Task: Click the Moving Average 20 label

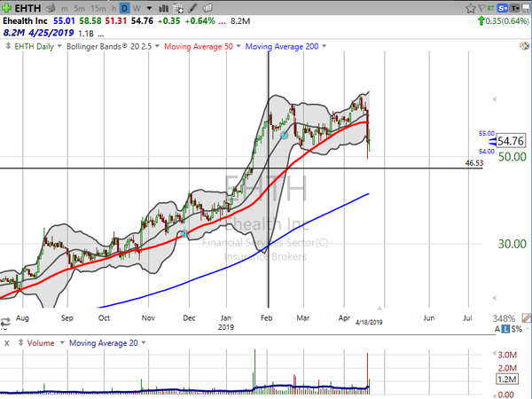Action: (x=104, y=343)
